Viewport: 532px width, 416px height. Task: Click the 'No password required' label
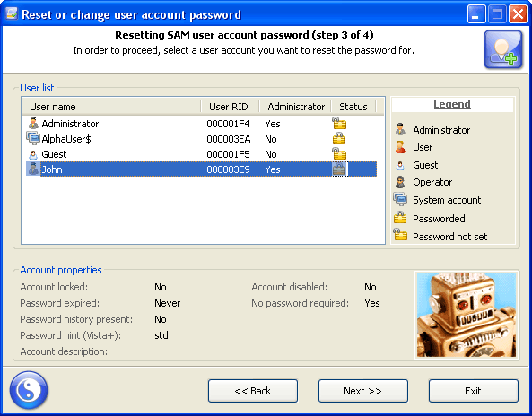click(x=300, y=303)
